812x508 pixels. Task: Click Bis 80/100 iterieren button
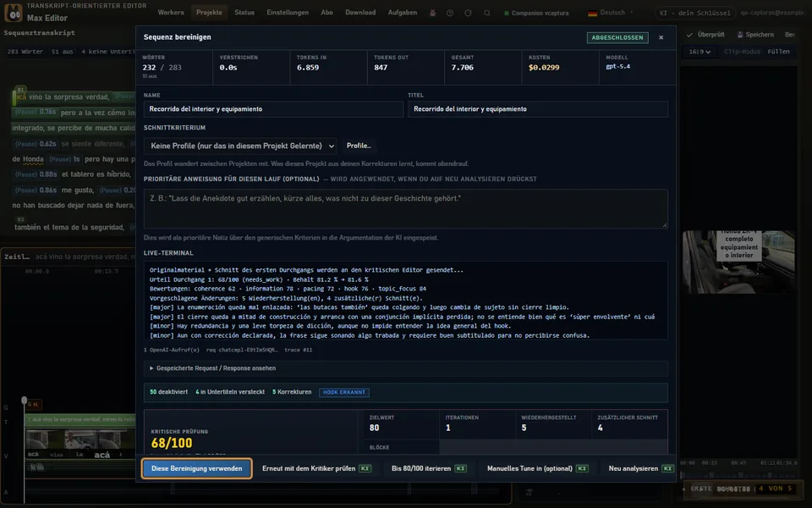point(429,468)
